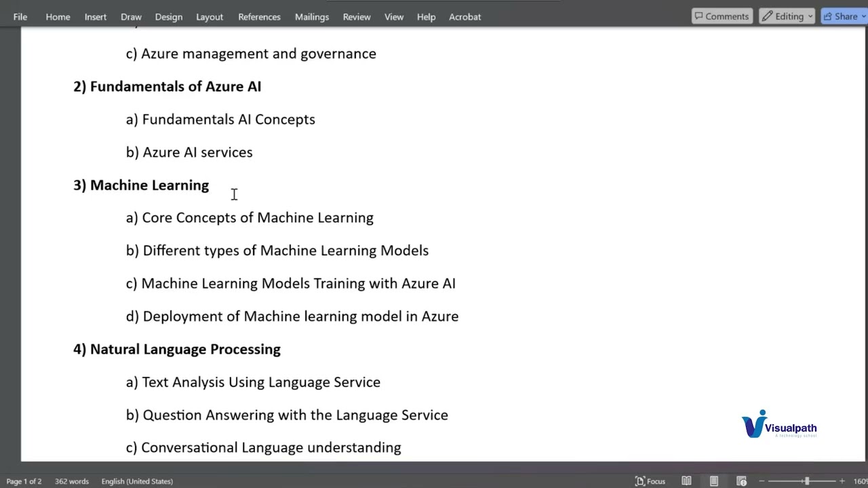868x488 pixels.
Task: Open the Mailings tab
Action: click(312, 17)
